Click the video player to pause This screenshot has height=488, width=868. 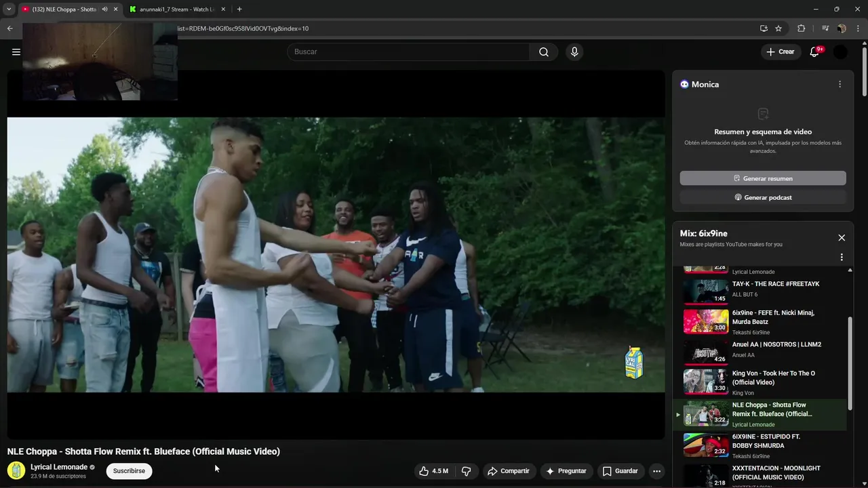(336, 254)
